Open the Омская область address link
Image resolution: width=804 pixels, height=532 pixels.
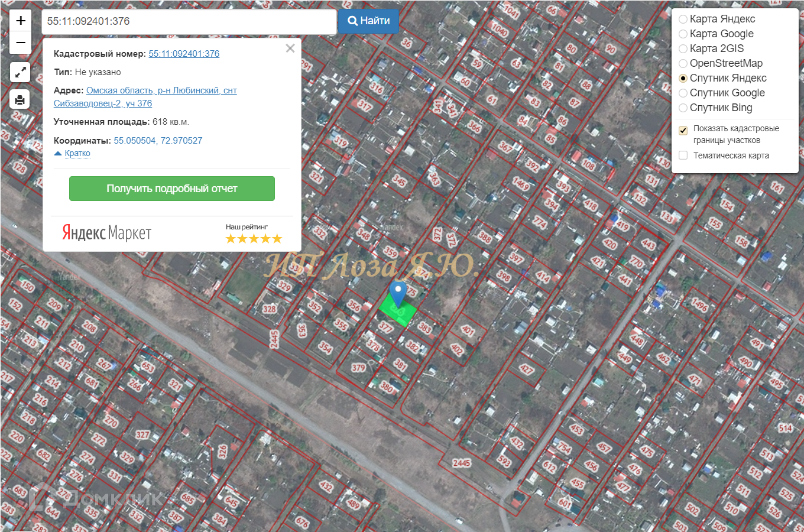pyautogui.click(x=145, y=97)
